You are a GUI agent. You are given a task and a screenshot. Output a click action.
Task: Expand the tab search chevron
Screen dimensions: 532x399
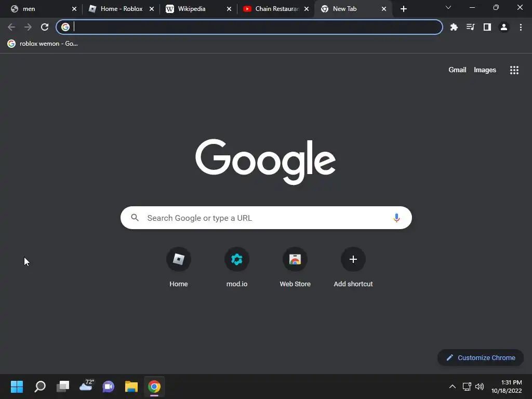coord(448,7)
